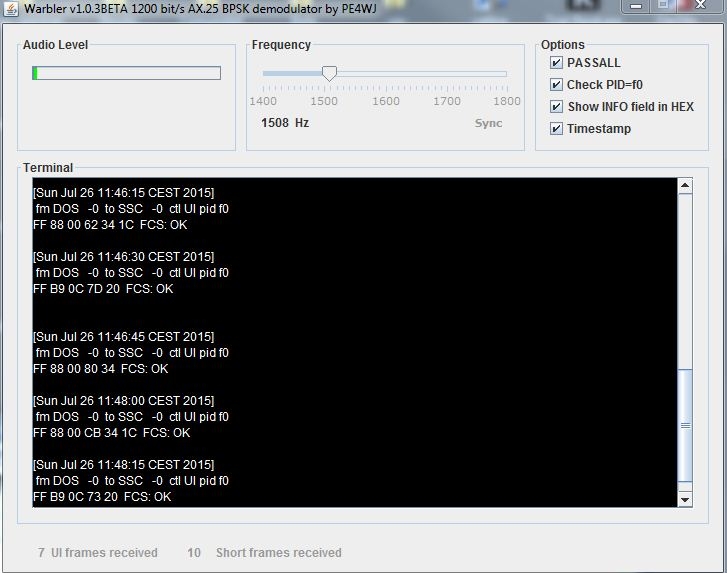This screenshot has width=727, height=573.
Task: Turn off the Timestamp checkbox
Action: click(557, 129)
